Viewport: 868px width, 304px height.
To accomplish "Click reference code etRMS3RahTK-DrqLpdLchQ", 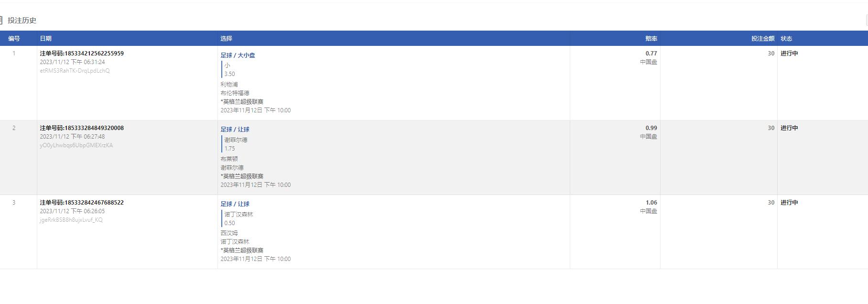I will pyautogui.click(x=75, y=71).
